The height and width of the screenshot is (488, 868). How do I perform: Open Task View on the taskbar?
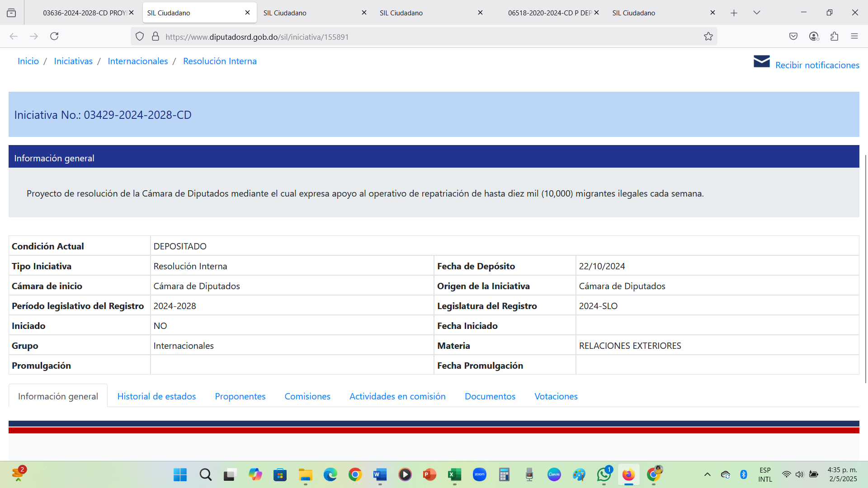pos(230,474)
